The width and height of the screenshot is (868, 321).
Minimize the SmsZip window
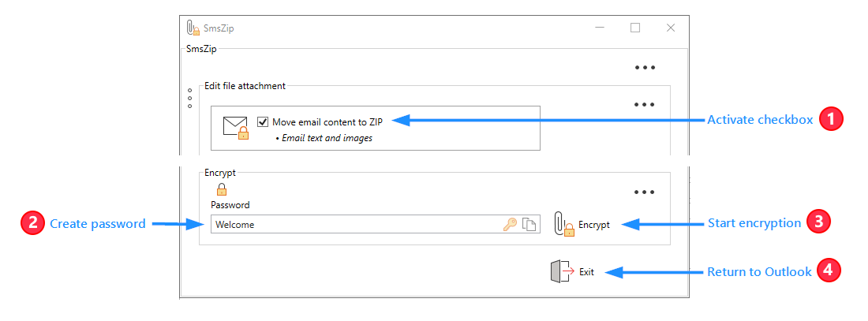(600, 28)
